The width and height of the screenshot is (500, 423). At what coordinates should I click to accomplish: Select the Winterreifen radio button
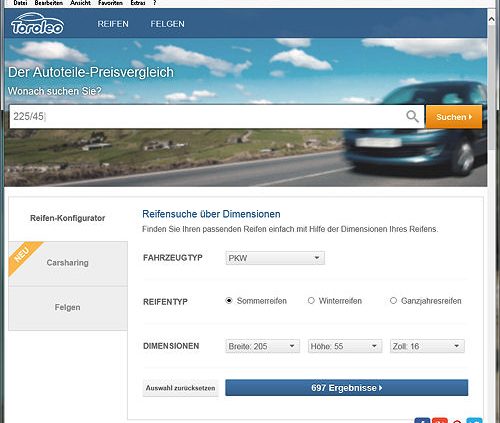tap(311, 301)
